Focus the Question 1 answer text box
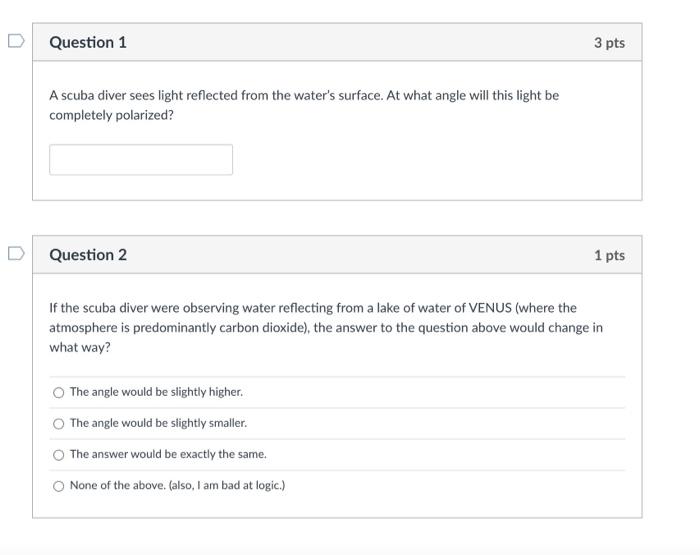 [x=141, y=159]
